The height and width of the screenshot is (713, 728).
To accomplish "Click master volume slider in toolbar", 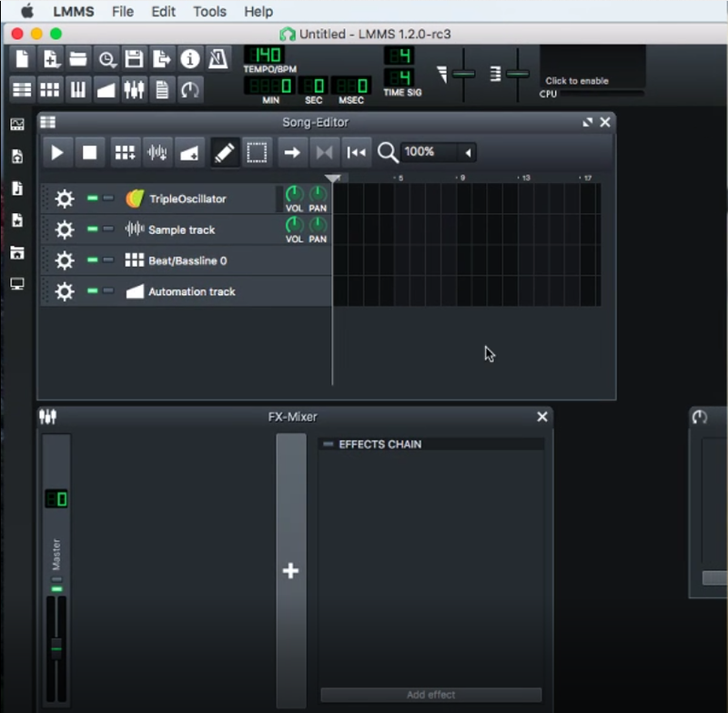I will tap(463, 75).
